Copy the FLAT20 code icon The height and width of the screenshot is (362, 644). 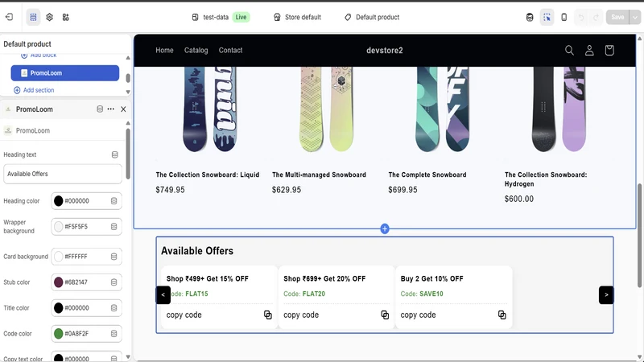(x=385, y=315)
